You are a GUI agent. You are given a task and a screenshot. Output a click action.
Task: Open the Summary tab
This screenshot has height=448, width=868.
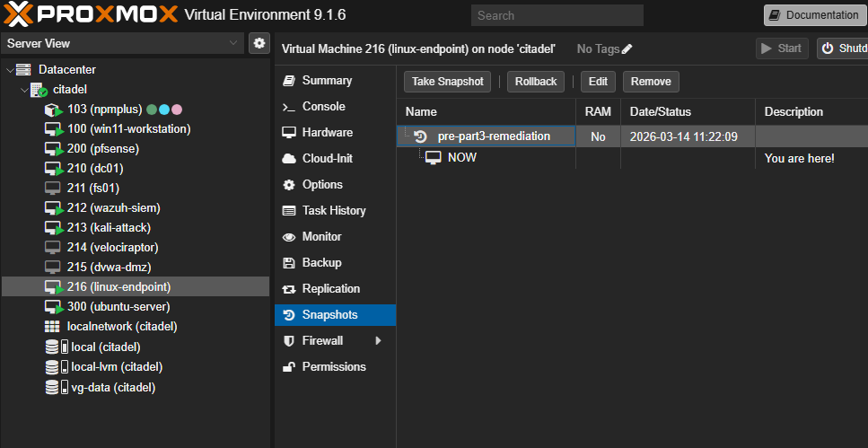(x=336, y=80)
